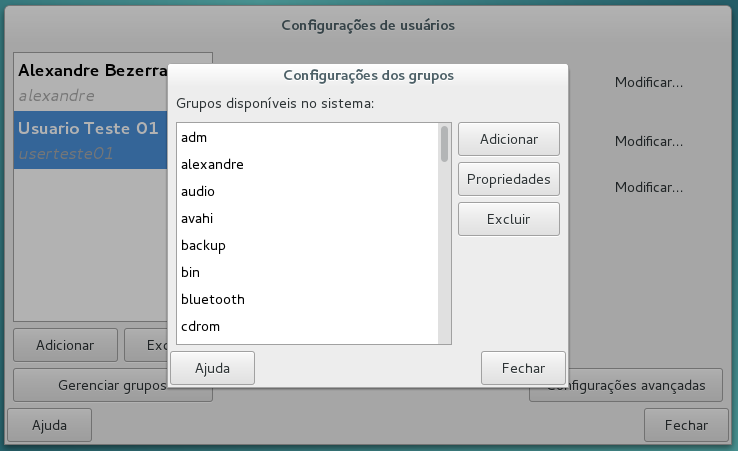Click Gerenciar grupos in users window
This screenshot has height=451, width=738.
[112, 385]
